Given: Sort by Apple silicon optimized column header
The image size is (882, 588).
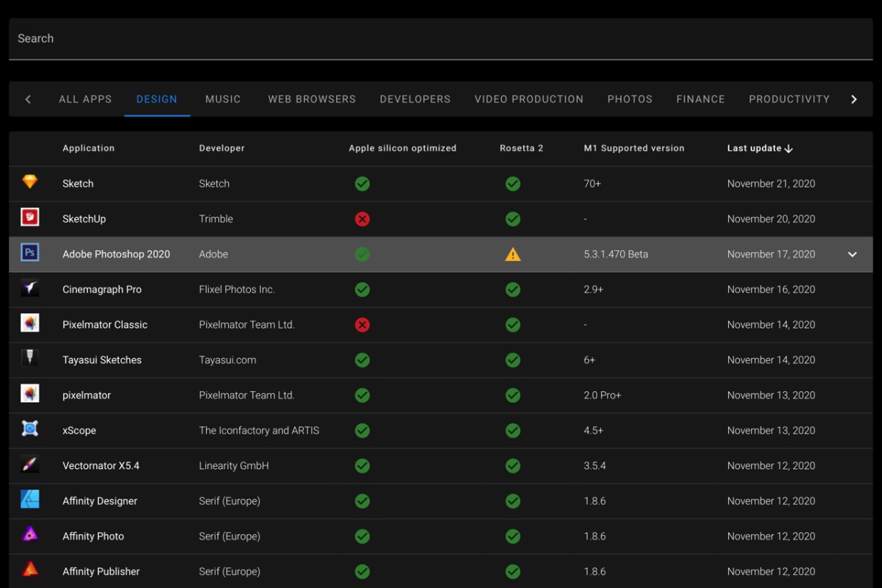Looking at the screenshot, I should tap(403, 148).
